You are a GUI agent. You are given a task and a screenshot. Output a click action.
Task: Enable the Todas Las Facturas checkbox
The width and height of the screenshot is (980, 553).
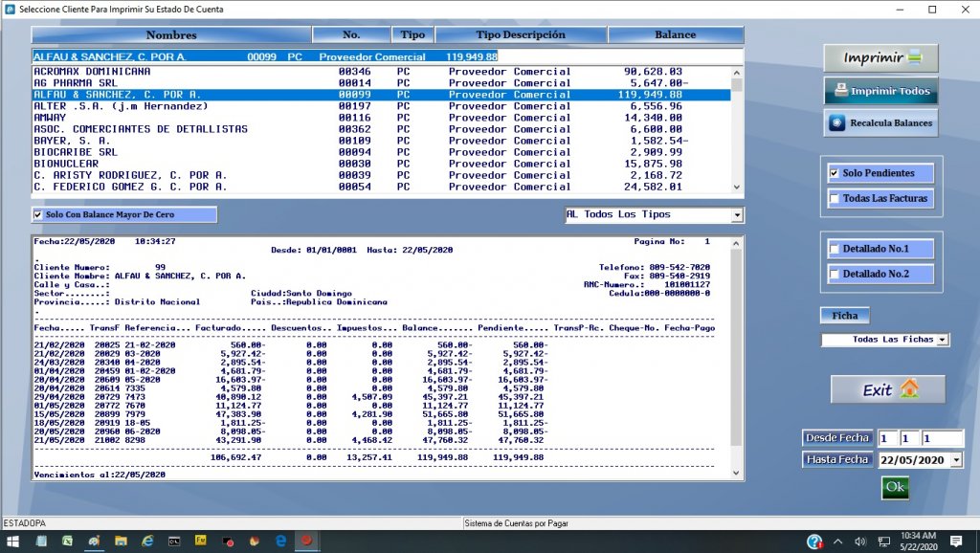835,199
